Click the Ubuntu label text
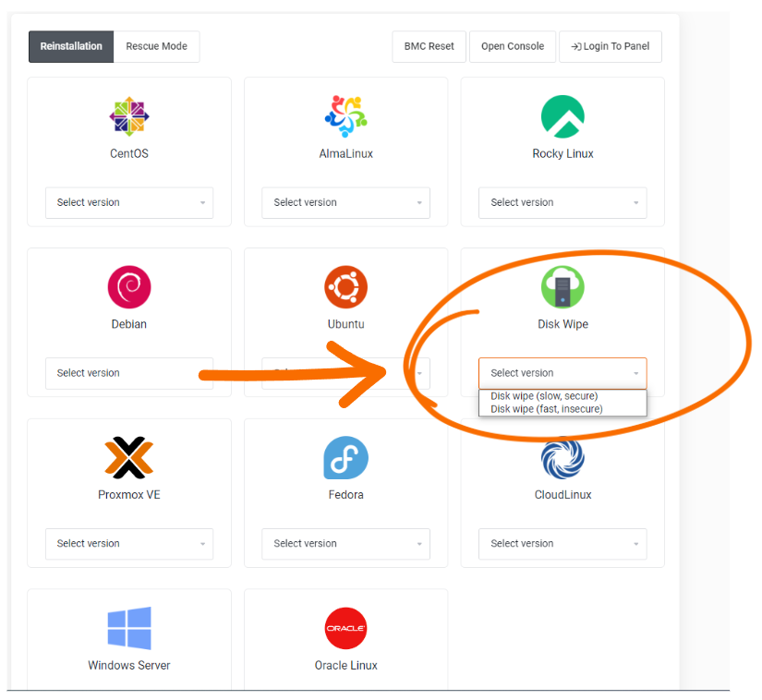 (x=345, y=324)
